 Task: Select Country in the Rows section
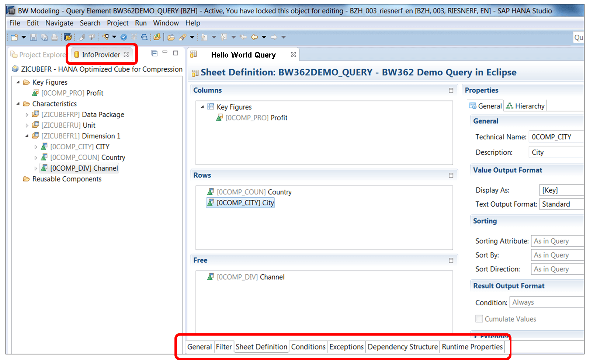coord(249,192)
